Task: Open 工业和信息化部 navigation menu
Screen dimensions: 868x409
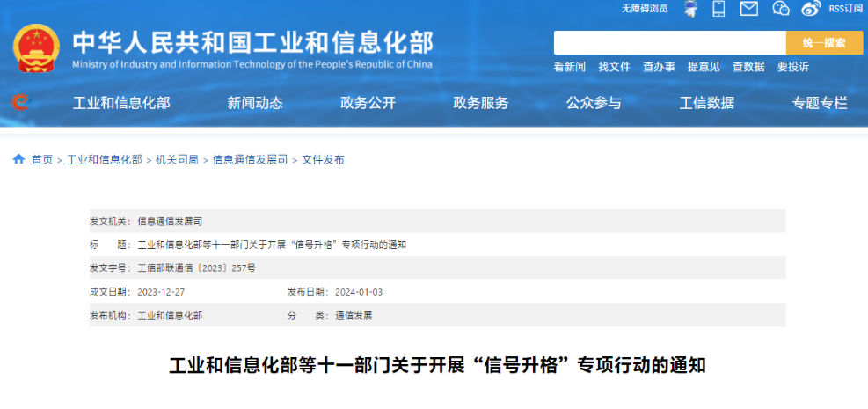Action: (x=121, y=103)
